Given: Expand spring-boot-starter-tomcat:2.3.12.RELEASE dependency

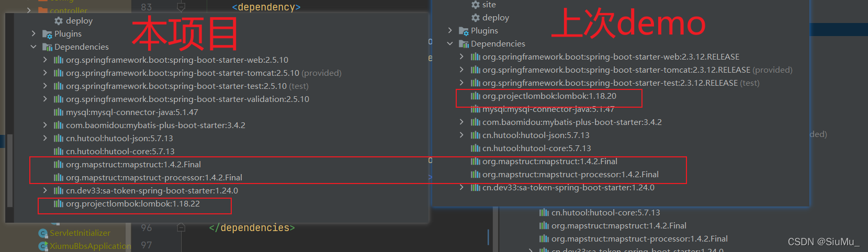Looking at the screenshot, I should coord(461,70).
